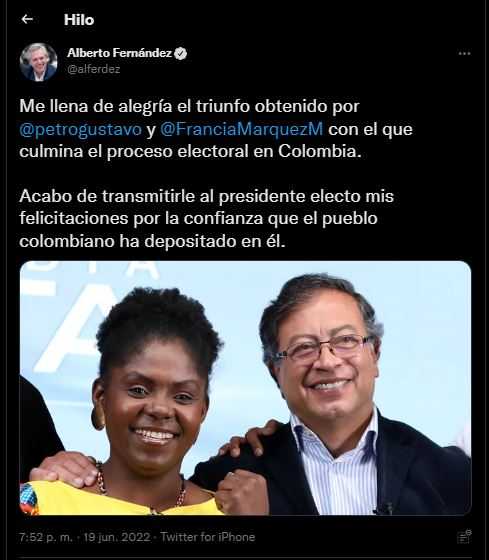The image size is (489, 560).
Task: Click the Hilo thread header title
Action: pos(79,20)
